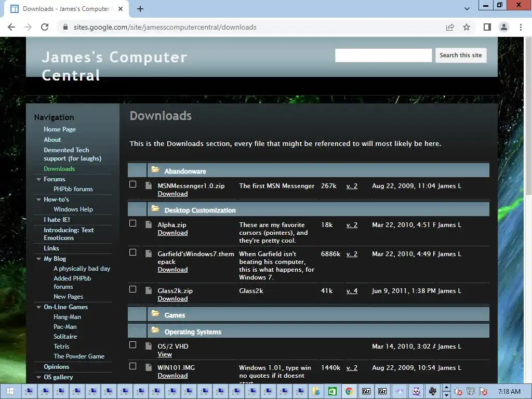This screenshot has height=399, width=532.
Task: Click the Download link under Alpha.zip
Action: pos(172,233)
